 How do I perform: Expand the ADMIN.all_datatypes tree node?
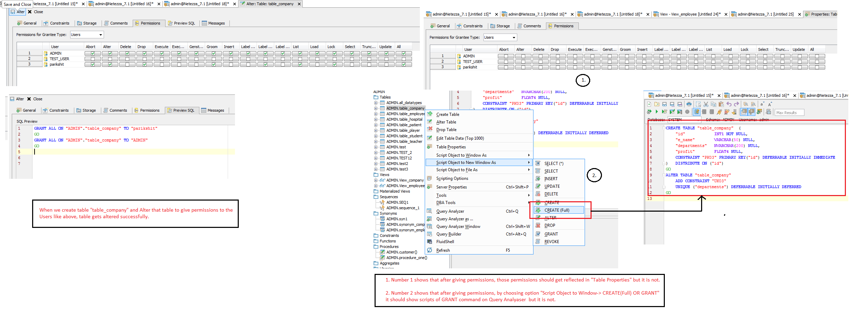pyautogui.click(x=376, y=103)
